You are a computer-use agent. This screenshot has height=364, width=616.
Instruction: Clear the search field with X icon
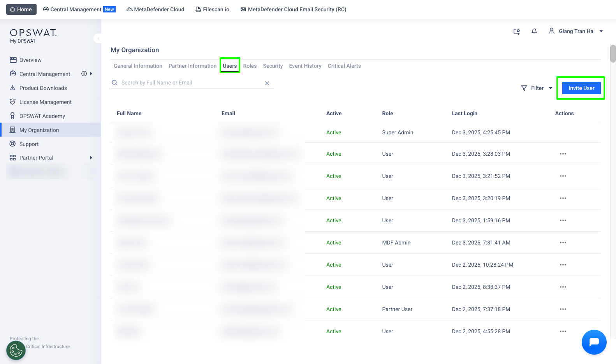(x=267, y=83)
